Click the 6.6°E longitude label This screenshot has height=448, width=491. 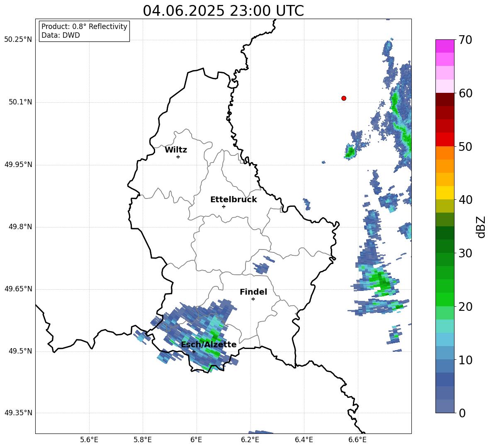click(357, 440)
